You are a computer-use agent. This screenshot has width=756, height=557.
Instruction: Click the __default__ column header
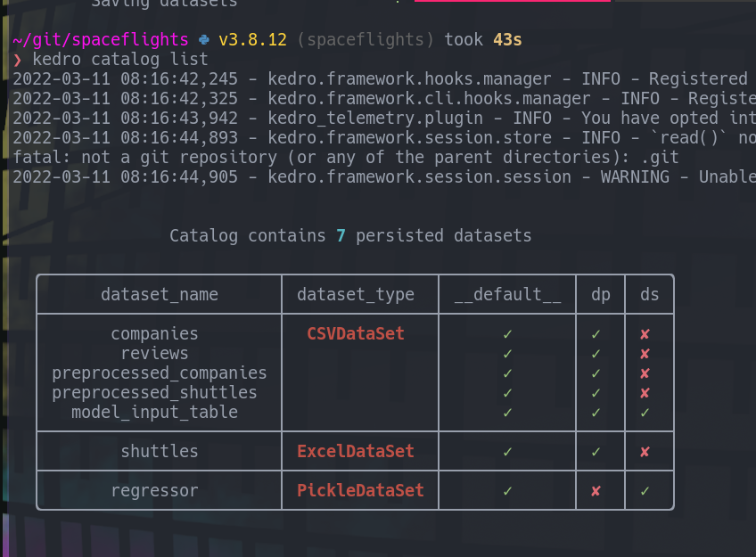(507, 294)
